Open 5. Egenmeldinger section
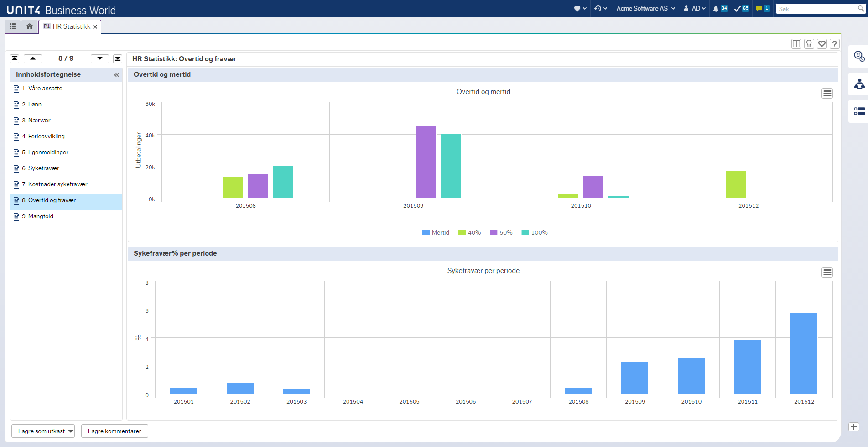This screenshot has height=447, width=868. tap(66, 153)
